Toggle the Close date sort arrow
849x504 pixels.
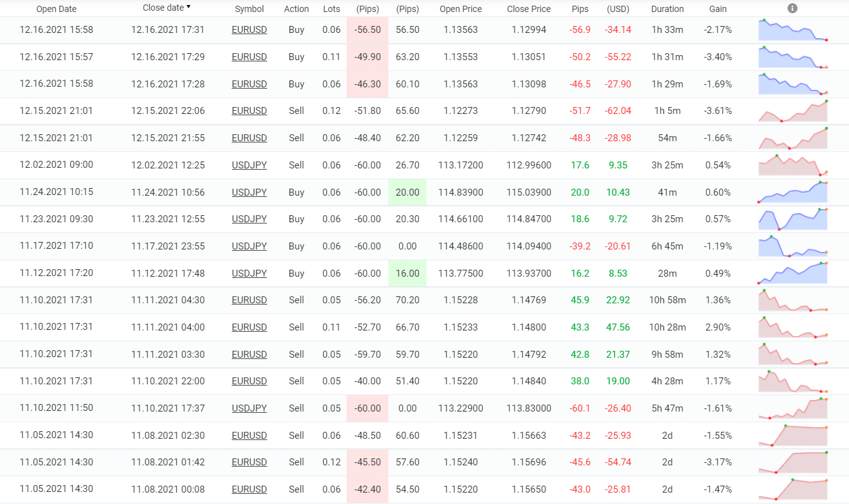pos(188,8)
